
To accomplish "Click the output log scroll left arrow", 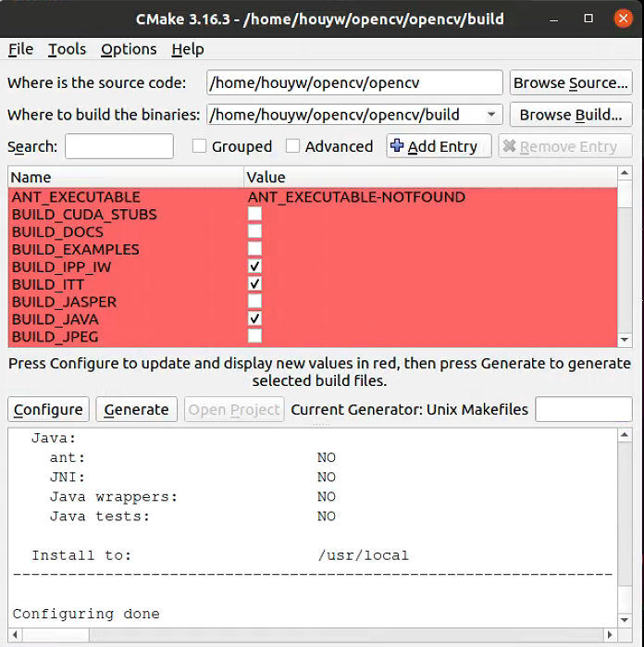I will (x=15, y=635).
